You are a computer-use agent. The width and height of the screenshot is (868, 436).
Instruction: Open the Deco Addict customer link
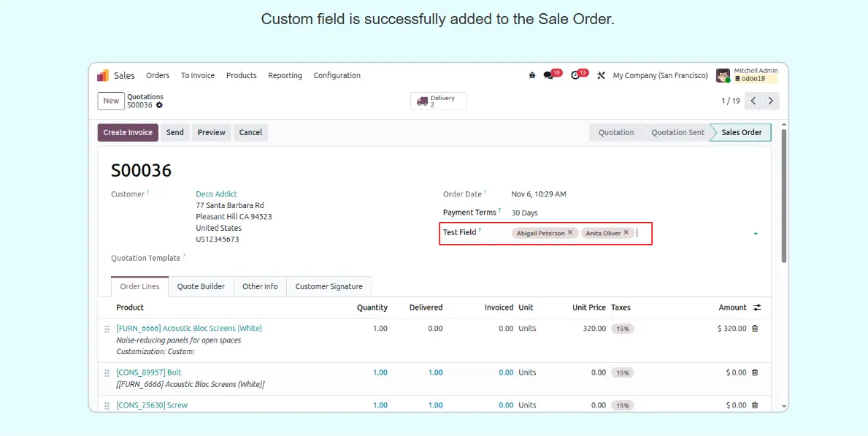coord(216,194)
